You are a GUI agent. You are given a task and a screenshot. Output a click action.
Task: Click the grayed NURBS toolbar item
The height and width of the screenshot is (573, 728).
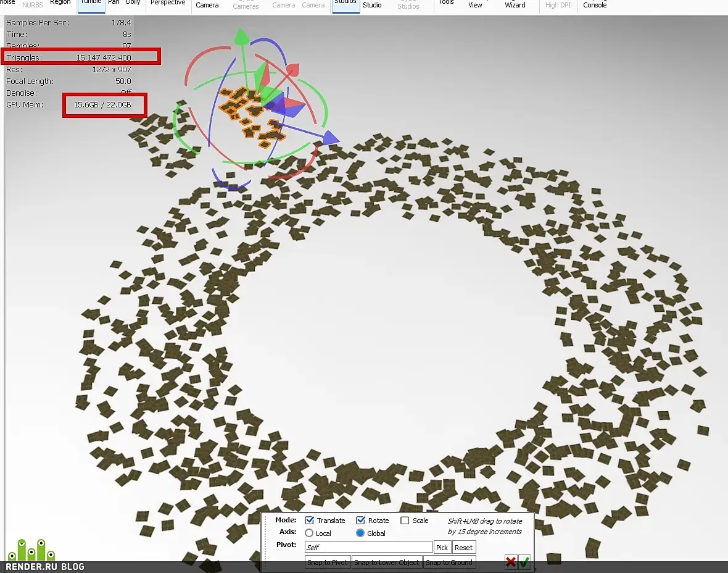(33, 5)
